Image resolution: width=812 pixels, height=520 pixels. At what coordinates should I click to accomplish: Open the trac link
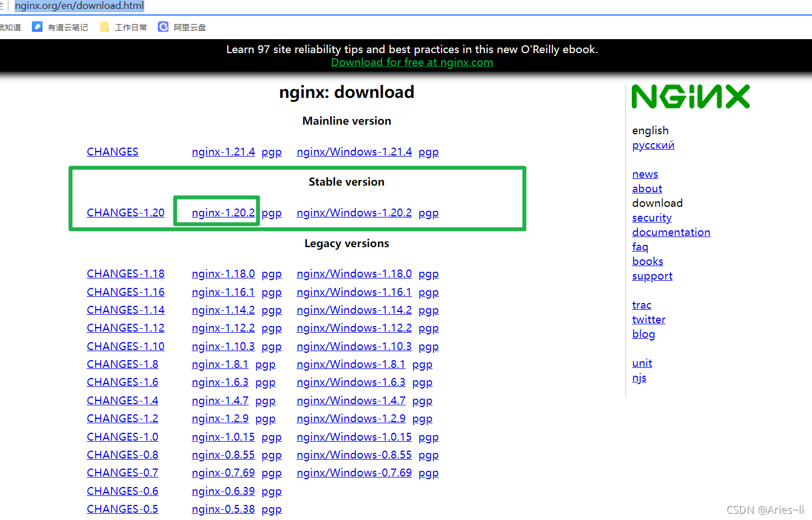point(642,305)
